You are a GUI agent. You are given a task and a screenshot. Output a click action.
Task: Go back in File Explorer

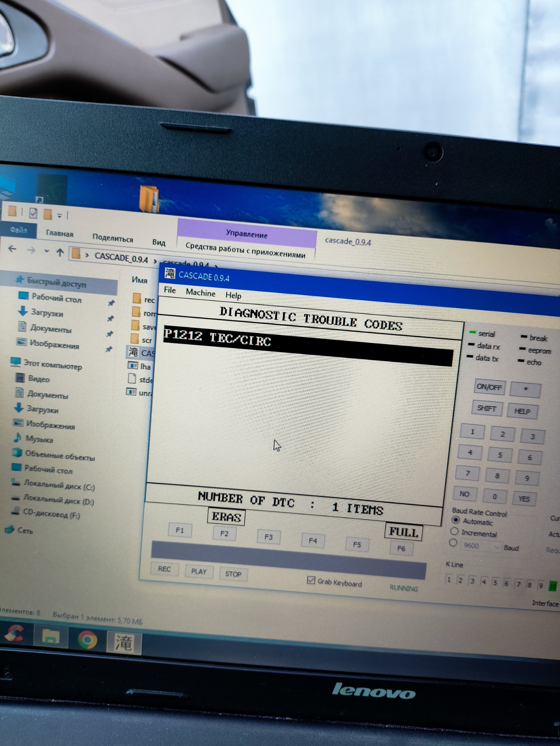[x=12, y=249]
